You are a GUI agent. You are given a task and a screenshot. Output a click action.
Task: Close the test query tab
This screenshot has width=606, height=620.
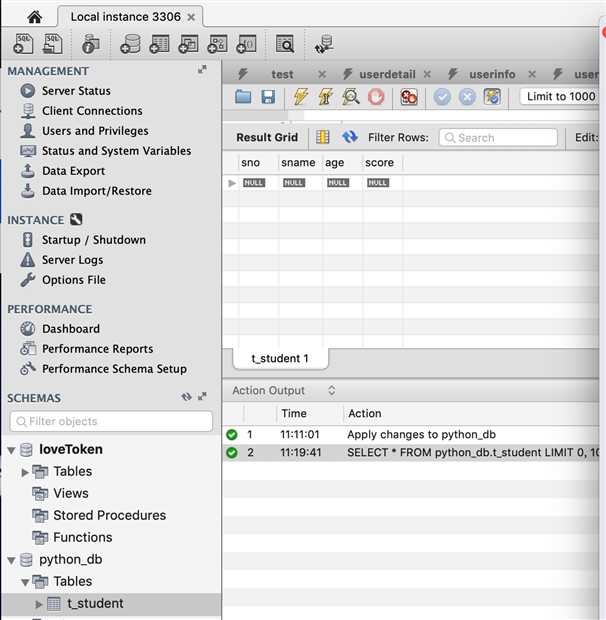coord(322,74)
